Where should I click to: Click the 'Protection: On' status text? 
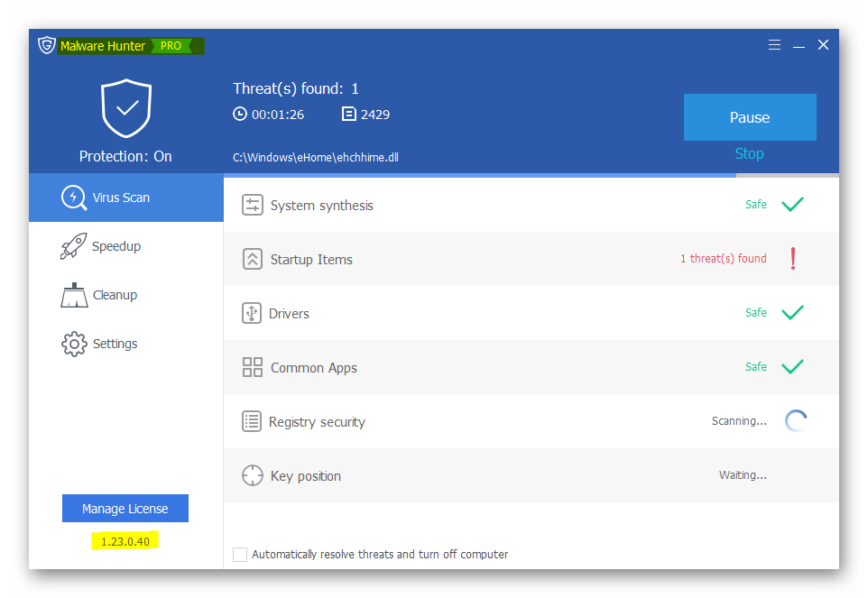tap(125, 157)
